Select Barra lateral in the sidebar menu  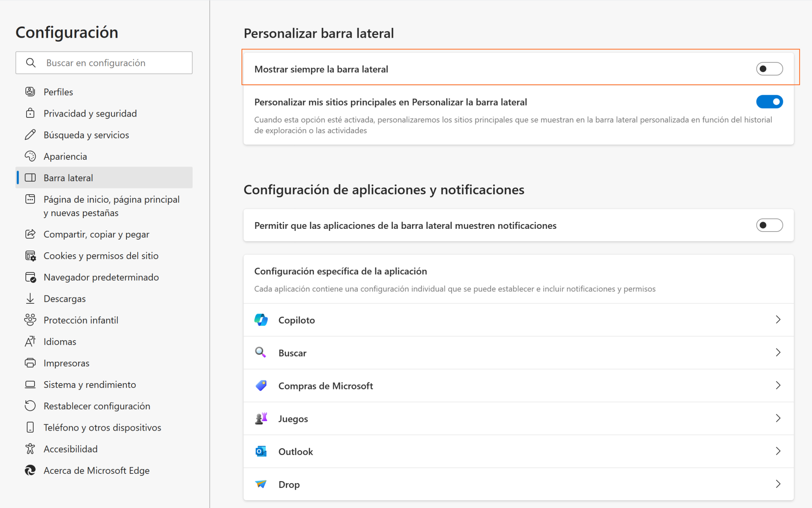[68, 177]
